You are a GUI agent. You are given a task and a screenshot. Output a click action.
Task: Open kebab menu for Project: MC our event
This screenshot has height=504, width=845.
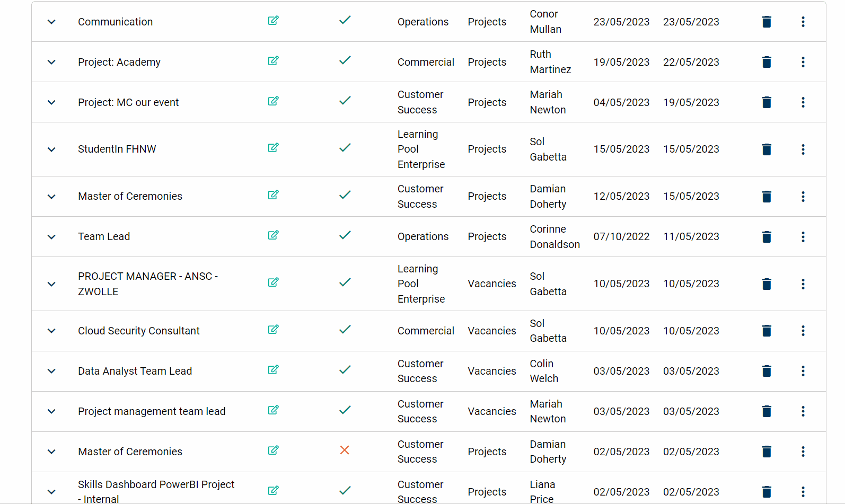pyautogui.click(x=803, y=102)
